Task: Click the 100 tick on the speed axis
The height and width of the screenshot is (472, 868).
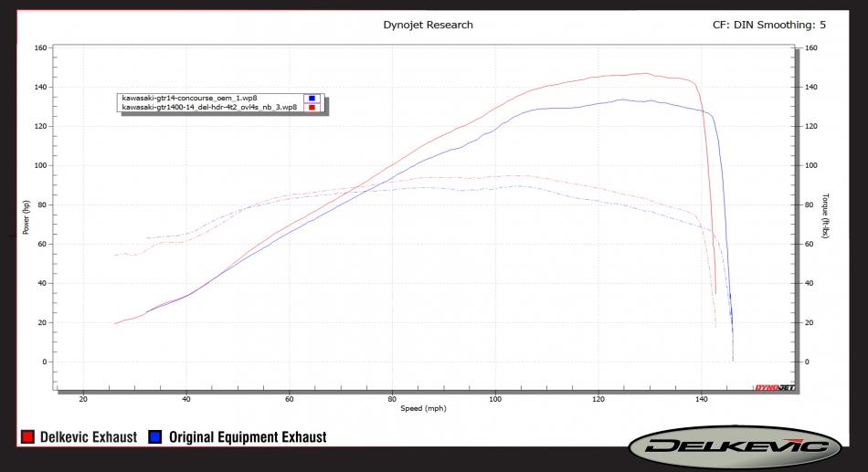Action: coord(495,398)
